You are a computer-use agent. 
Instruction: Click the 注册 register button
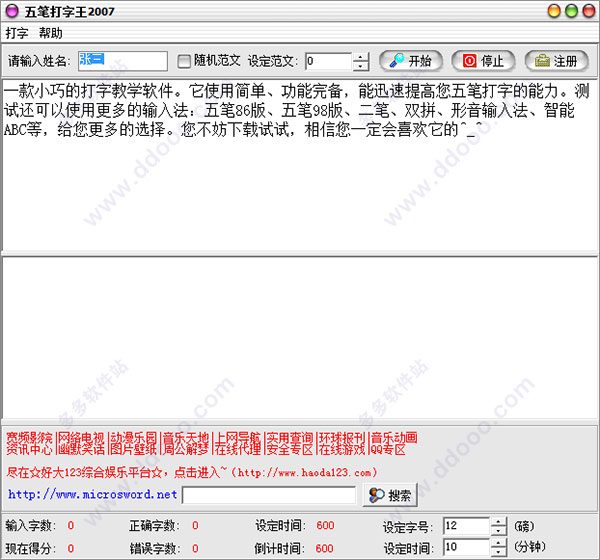tap(557, 61)
